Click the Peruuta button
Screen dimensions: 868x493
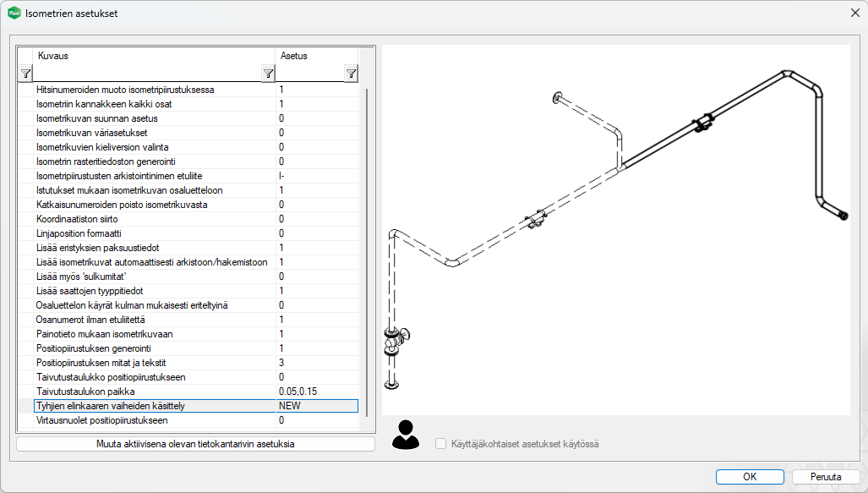coord(826,476)
